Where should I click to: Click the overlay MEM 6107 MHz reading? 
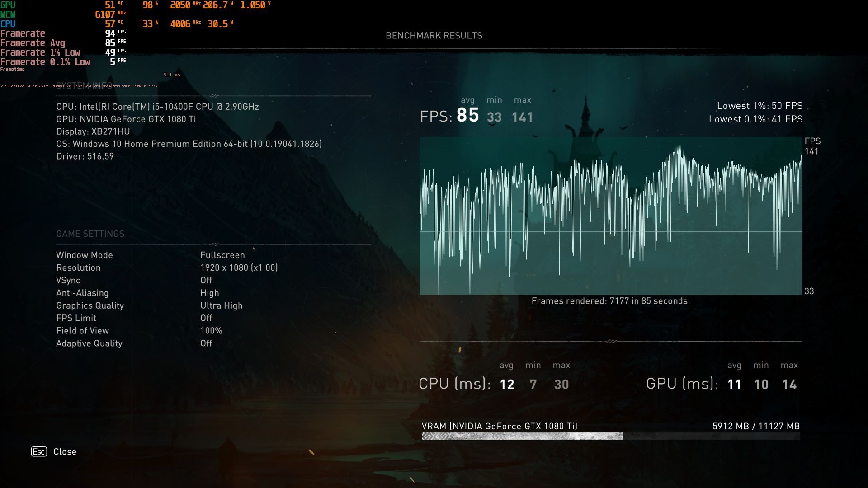tap(110, 14)
